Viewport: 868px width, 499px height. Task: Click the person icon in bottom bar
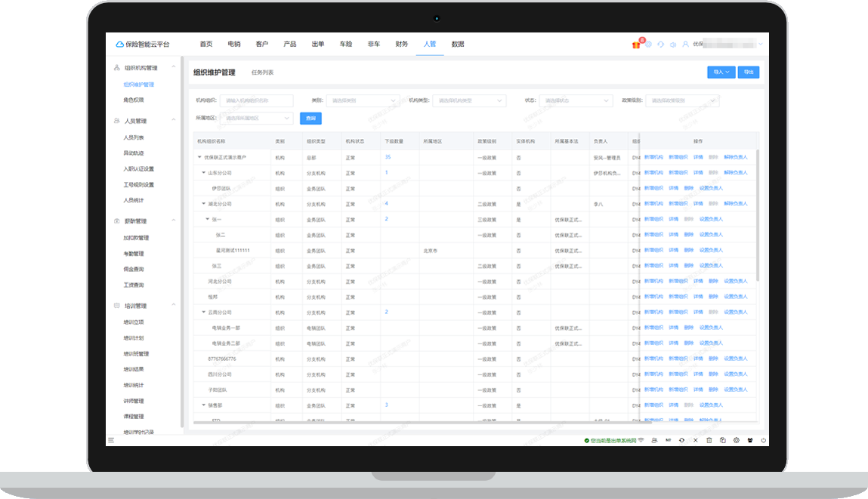(x=654, y=440)
